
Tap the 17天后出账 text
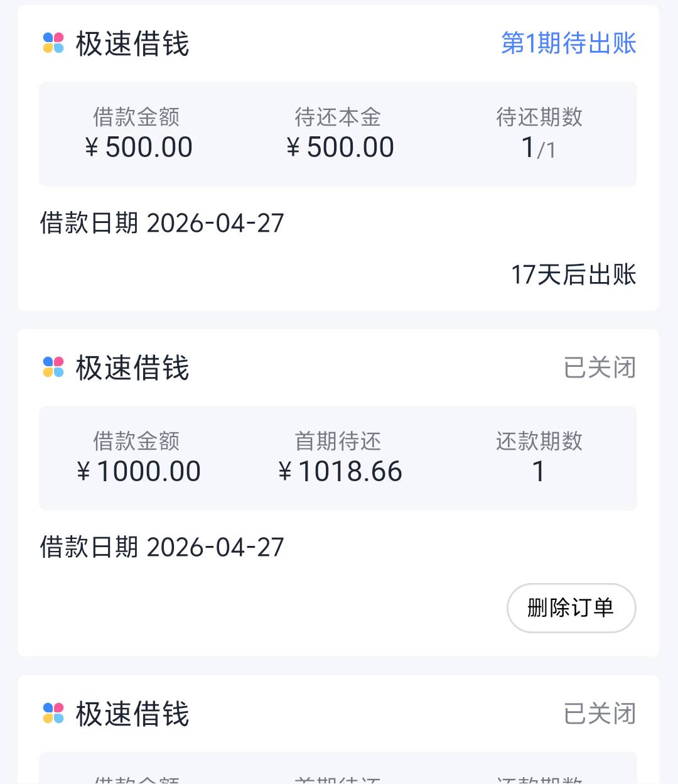click(x=573, y=275)
